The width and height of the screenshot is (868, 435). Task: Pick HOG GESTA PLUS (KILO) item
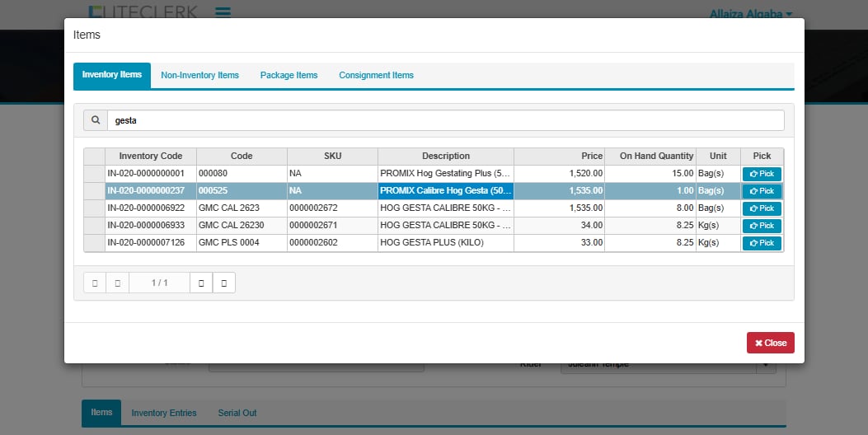(x=762, y=243)
